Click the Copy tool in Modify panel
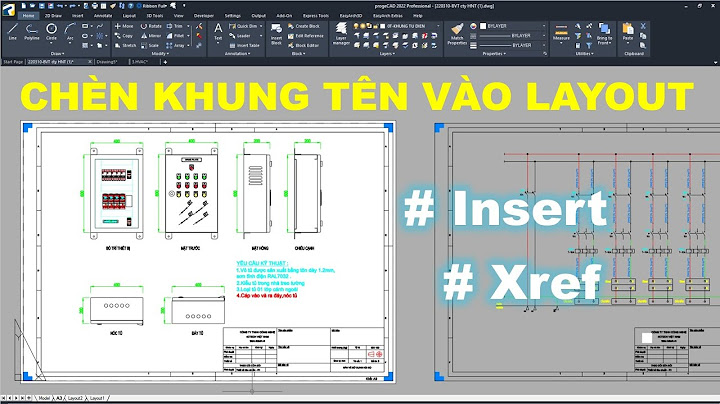This screenshot has width=720, height=404. point(124,36)
